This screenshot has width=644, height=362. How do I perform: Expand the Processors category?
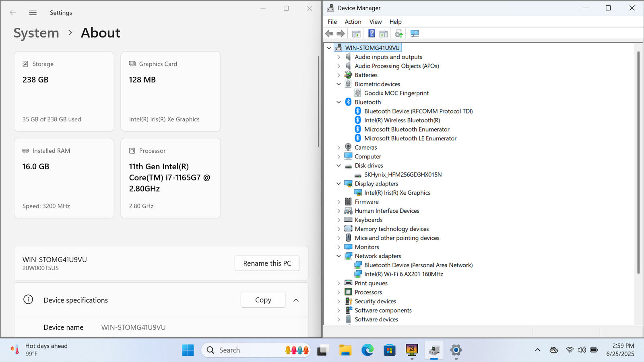tap(339, 292)
